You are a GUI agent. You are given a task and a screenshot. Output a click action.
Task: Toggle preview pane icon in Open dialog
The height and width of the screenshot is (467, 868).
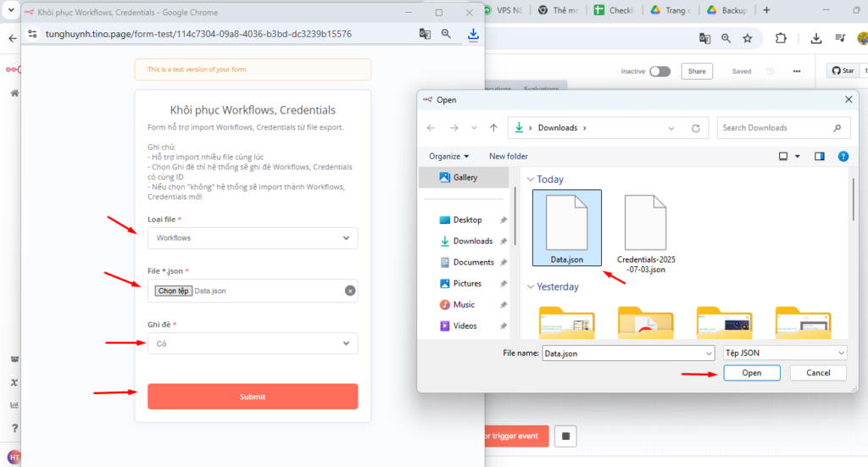click(x=820, y=157)
